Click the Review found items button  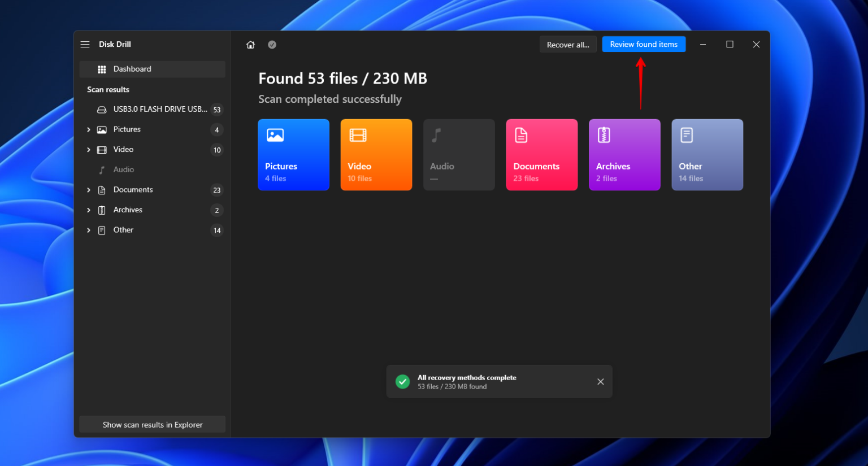point(644,44)
